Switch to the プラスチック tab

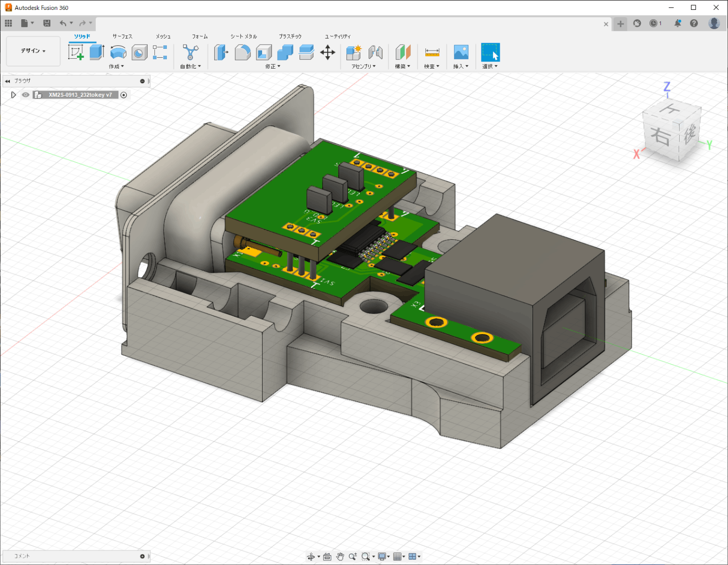[x=290, y=36]
